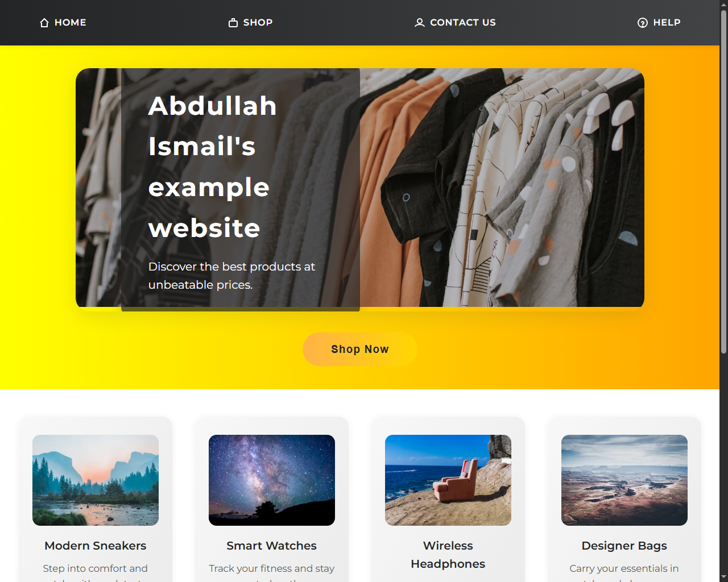Viewport: 728px width, 582px height.
Task: Click the Shop Now button
Action: pos(360,349)
